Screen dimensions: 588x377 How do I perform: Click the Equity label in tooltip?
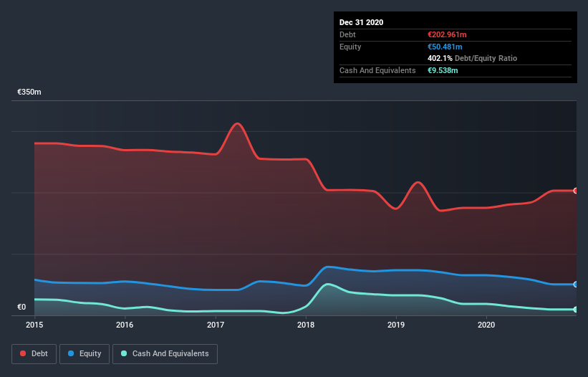(350, 47)
